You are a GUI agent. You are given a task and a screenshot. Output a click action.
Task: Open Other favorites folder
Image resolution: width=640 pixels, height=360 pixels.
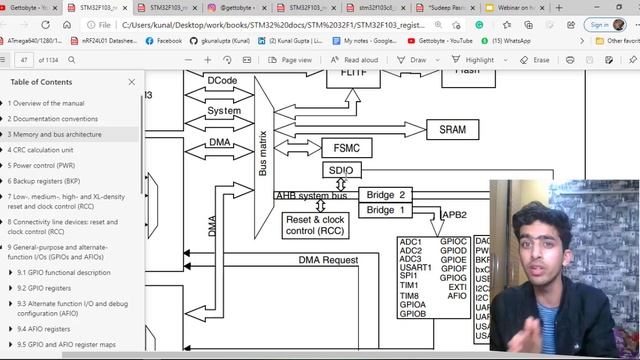pyautogui.click(x=618, y=41)
